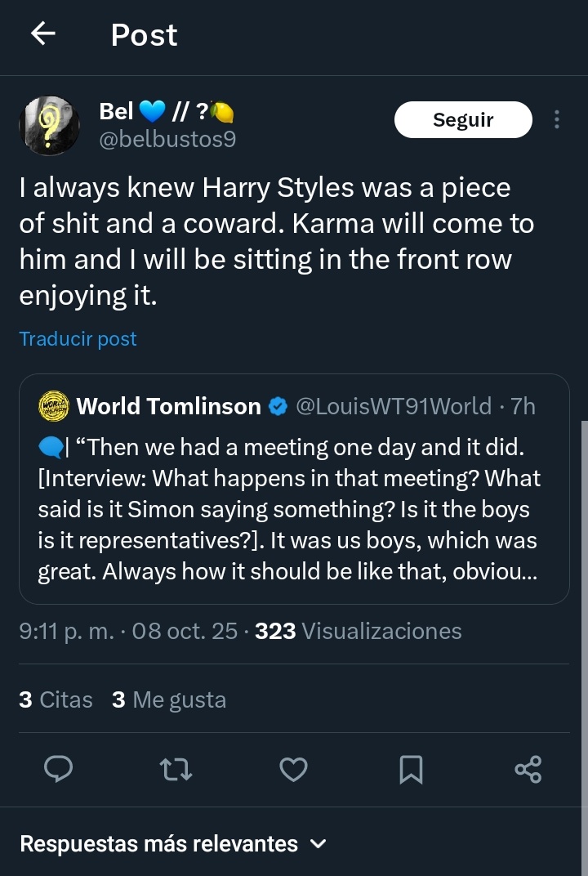Open the three-dot more options menu

[557, 120]
